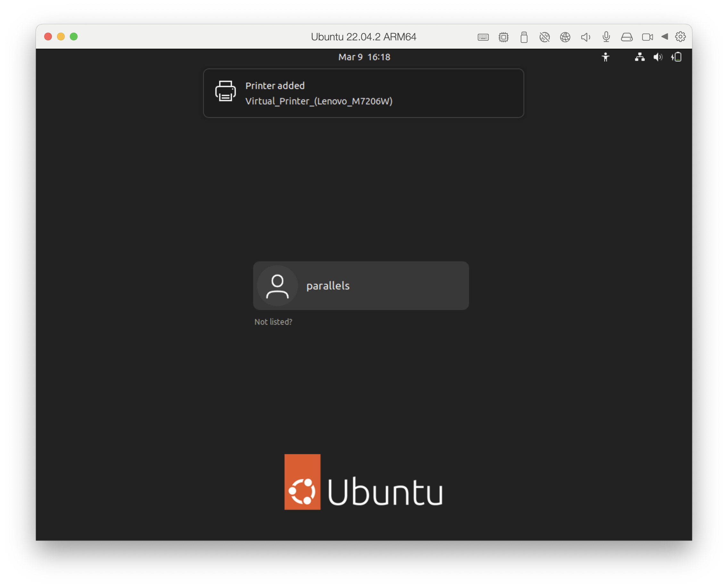Click the video camera icon

[x=647, y=37]
